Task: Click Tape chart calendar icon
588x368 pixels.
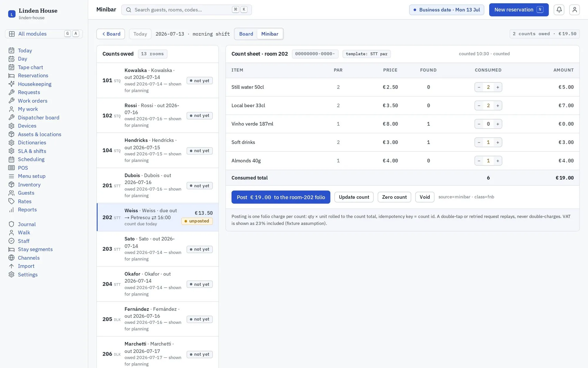Action: (11, 67)
